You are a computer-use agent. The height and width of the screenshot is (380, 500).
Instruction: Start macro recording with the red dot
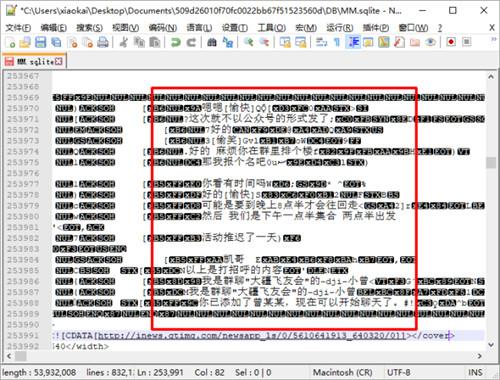click(x=451, y=42)
